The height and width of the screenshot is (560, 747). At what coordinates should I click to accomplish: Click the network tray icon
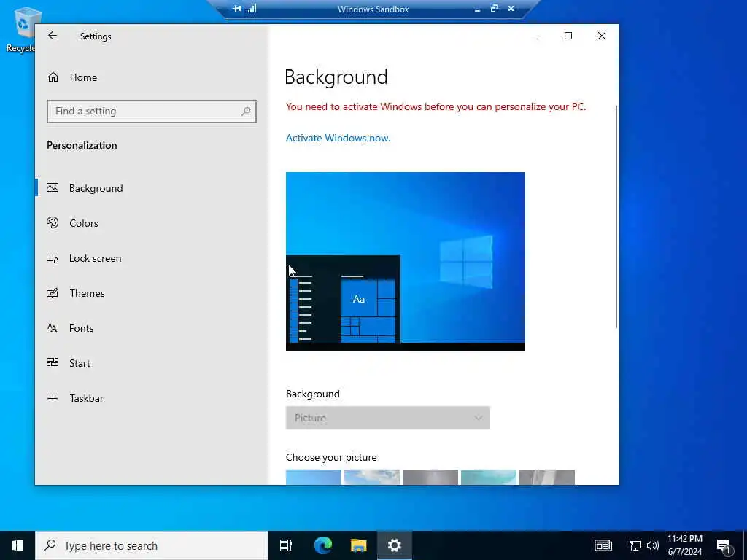tap(635, 545)
